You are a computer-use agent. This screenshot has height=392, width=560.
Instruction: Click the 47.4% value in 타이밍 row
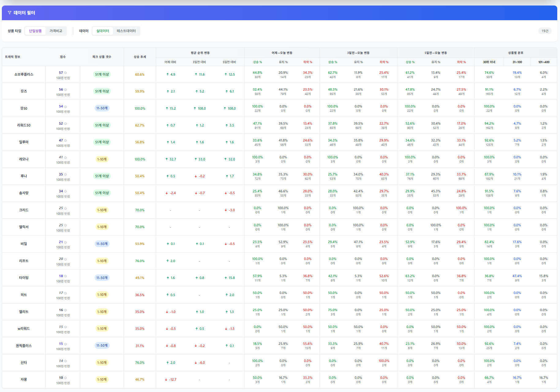[517, 276]
